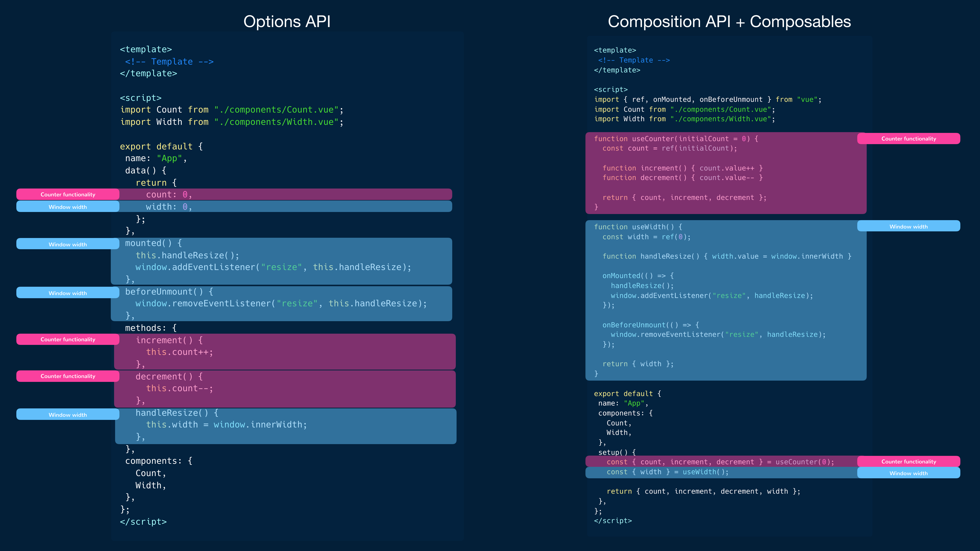980x551 pixels.
Task: Click the Composition API + Composables heading
Action: coord(729,22)
